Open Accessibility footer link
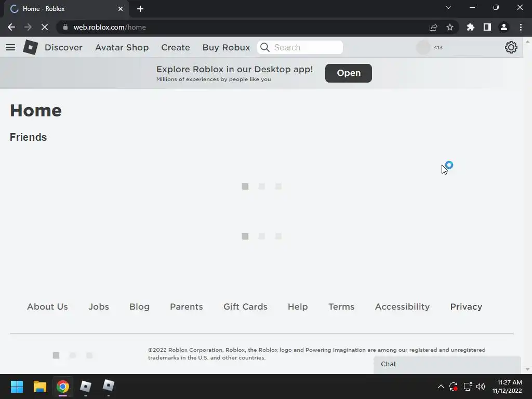 click(x=403, y=307)
